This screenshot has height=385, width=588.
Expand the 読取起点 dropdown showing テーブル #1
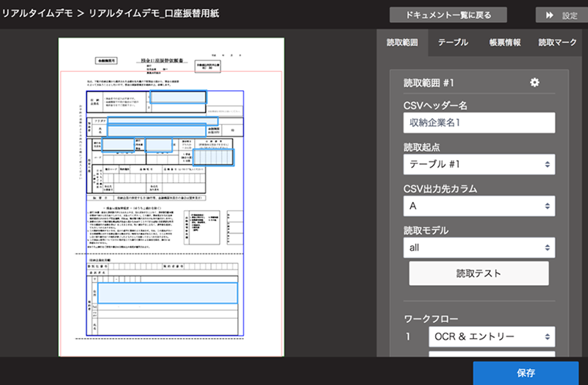click(x=479, y=164)
